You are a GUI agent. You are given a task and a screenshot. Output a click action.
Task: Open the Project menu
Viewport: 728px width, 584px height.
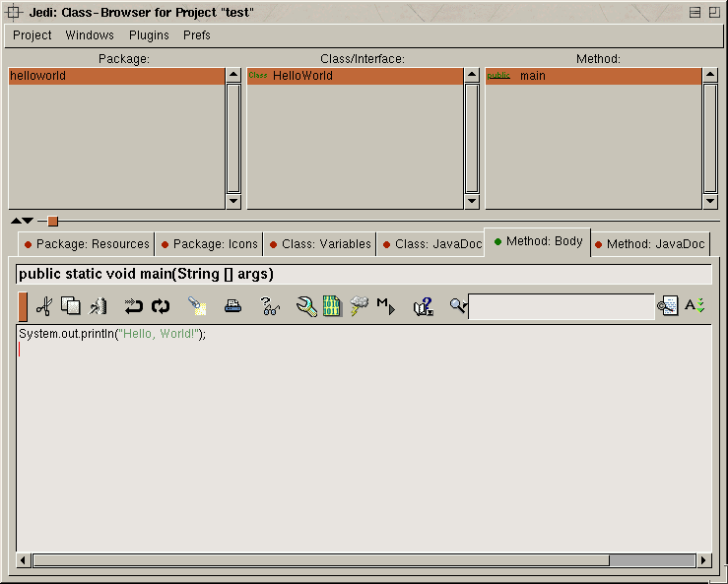(x=33, y=35)
